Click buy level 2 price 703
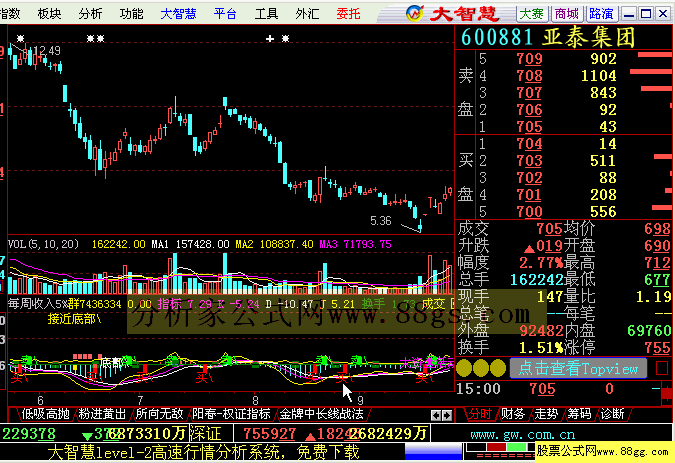 [529, 161]
